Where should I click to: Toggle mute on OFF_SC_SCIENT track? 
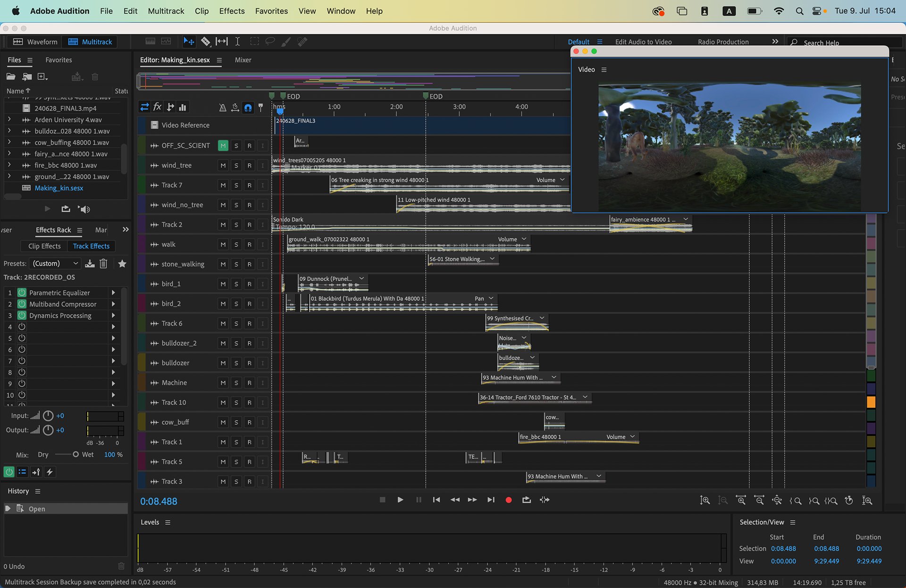[x=223, y=146]
